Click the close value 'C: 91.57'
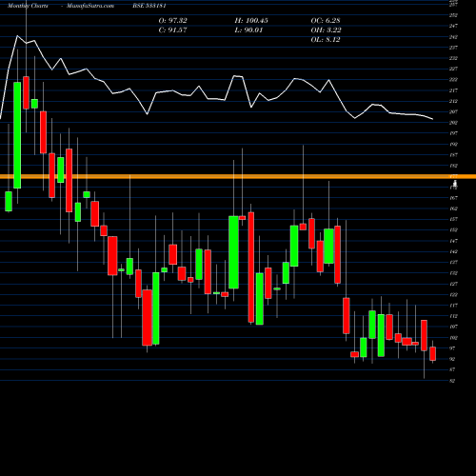The height and width of the screenshot is (476, 476). pyautogui.click(x=172, y=30)
